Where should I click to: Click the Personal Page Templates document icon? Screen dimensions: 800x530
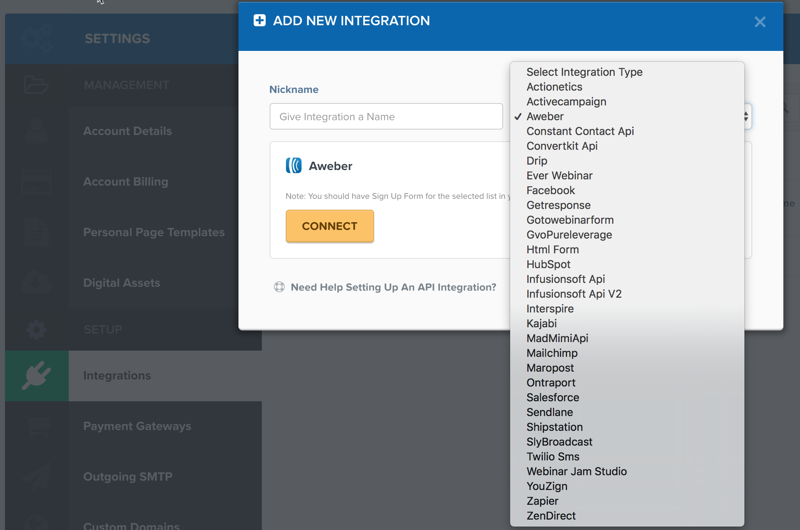(x=37, y=232)
